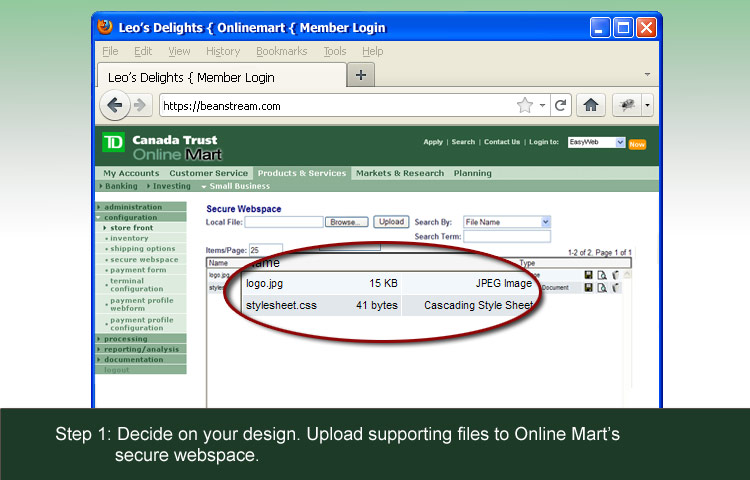This screenshot has height=480, width=750.
Task: Open terminal configuration in the sidebar
Action: [137, 285]
